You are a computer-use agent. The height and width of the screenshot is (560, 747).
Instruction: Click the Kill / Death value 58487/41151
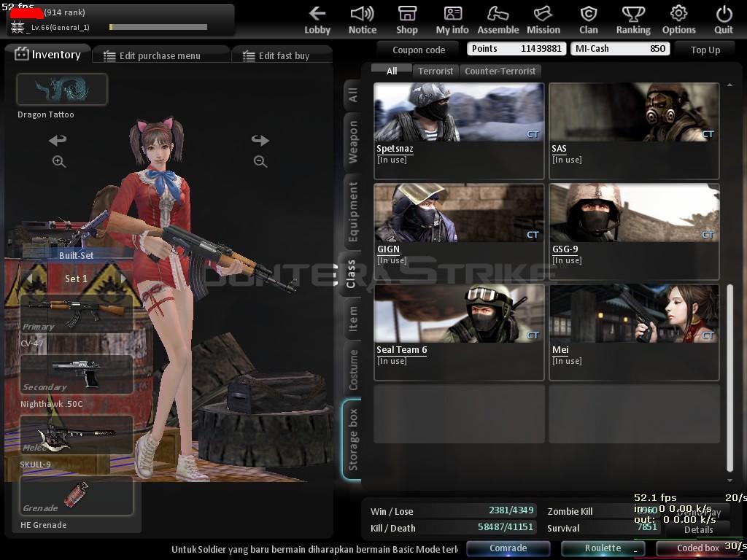(506, 527)
